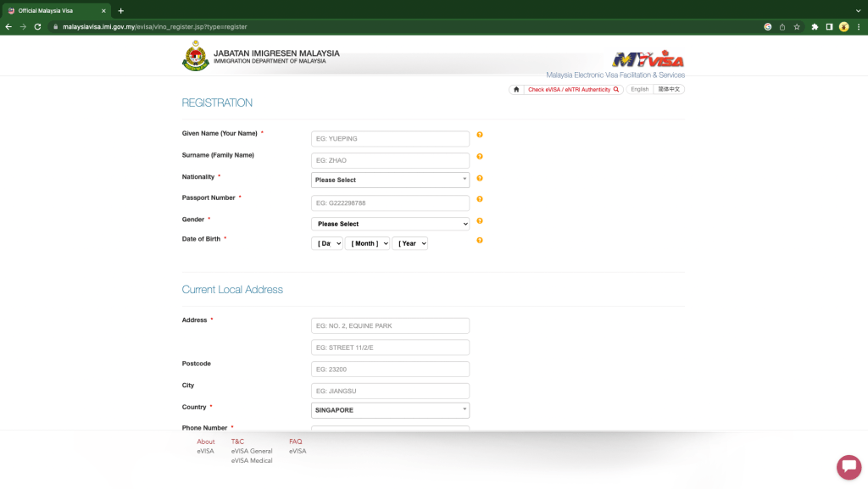Open the Nationality dropdown
The image size is (868, 489).
(390, 180)
